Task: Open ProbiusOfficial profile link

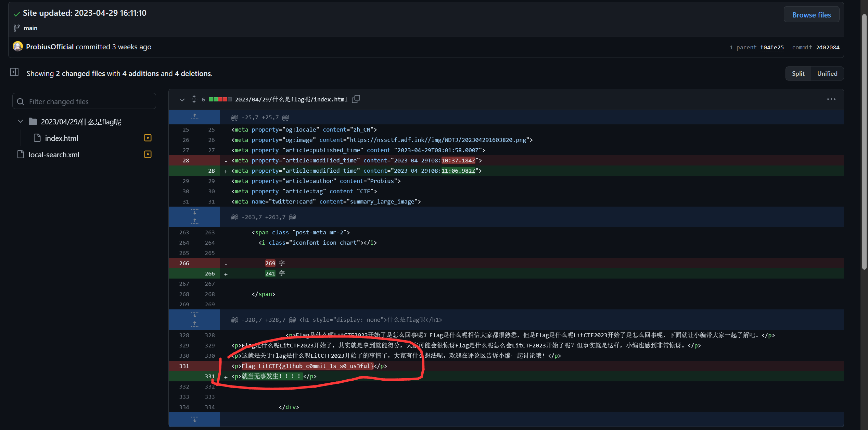Action: [50, 47]
